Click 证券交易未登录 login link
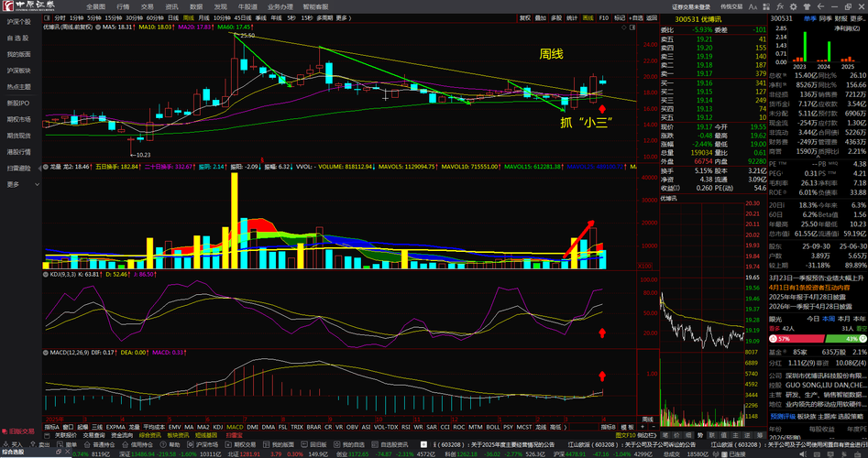This screenshot has height=458, width=868. pos(691,6)
